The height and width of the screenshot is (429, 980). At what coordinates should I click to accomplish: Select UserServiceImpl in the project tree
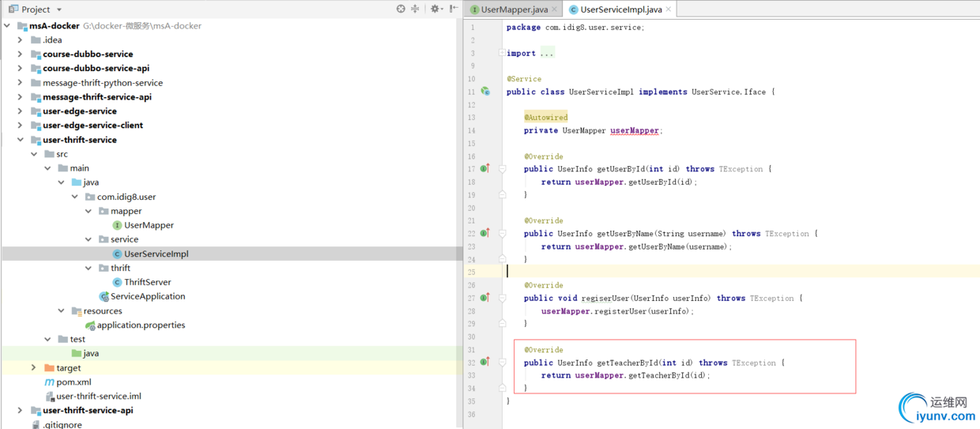tap(156, 254)
